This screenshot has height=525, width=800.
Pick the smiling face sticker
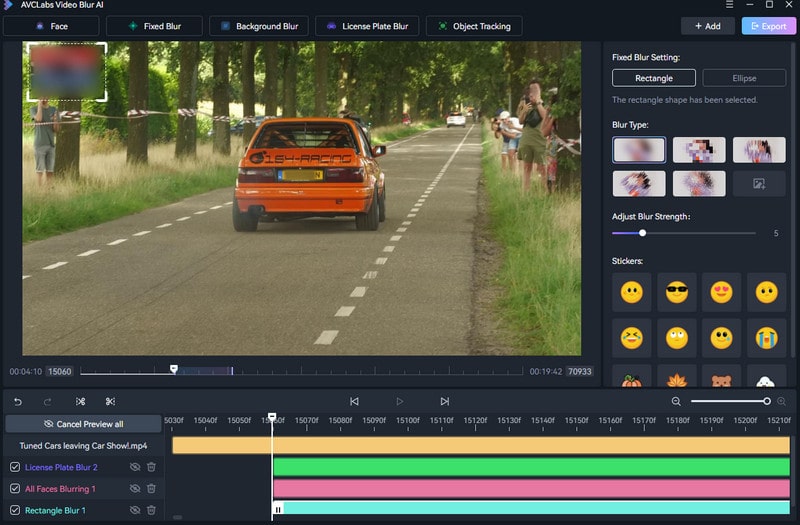[632, 292]
